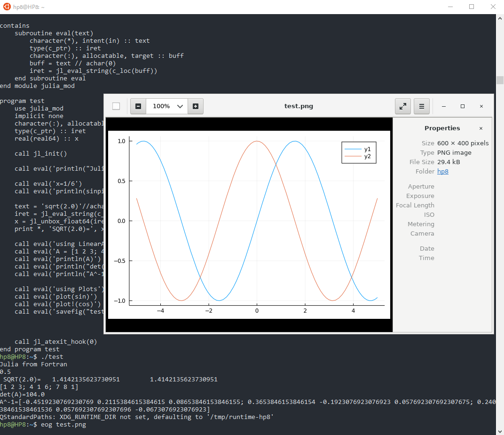This screenshot has width=504, height=435.
Task: Zoom out with the minus button in image viewer
Action: (x=138, y=106)
